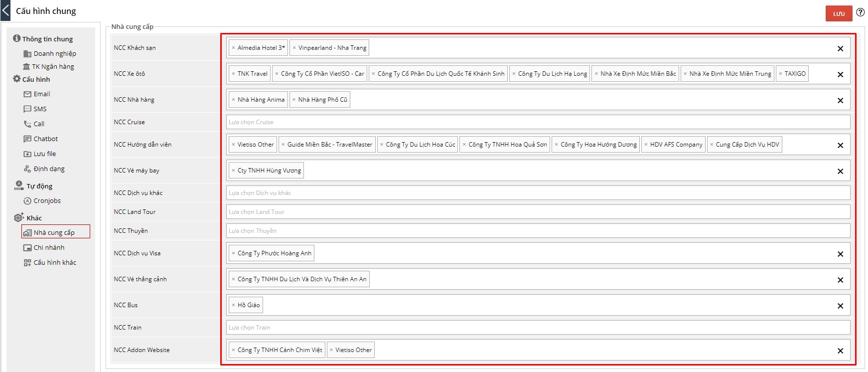Viewport: 868px width, 372px height.
Task: Remove Nhà Xe Định Mức Miền Bắc tag
Action: (x=596, y=74)
